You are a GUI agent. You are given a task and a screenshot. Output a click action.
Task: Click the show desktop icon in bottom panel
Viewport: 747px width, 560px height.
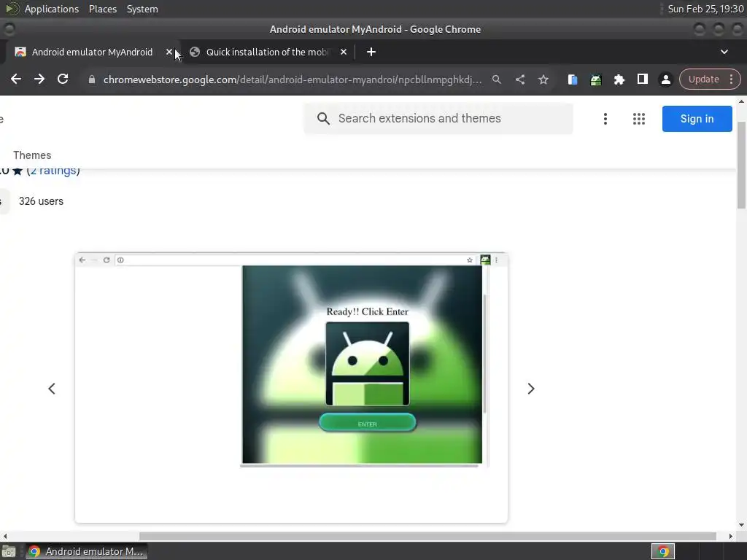[9, 551]
